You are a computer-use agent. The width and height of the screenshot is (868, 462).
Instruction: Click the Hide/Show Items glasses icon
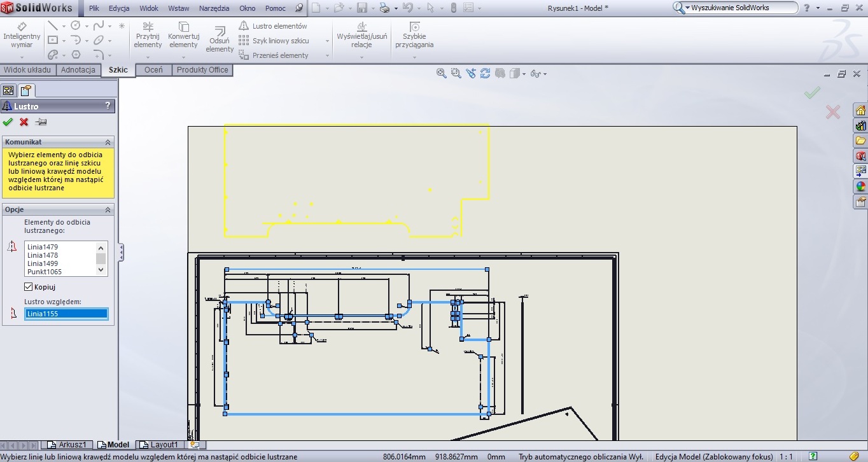tap(535, 74)
